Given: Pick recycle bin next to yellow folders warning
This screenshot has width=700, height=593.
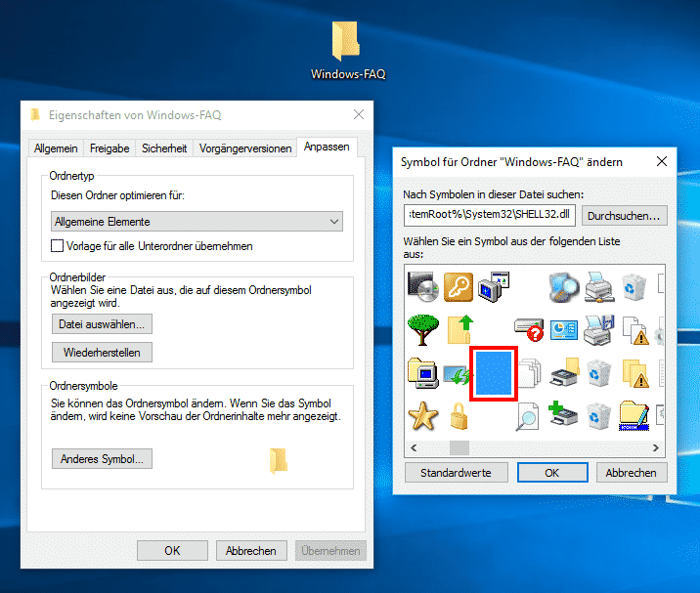Looking at the screenshot, I should tap(598, 373).
